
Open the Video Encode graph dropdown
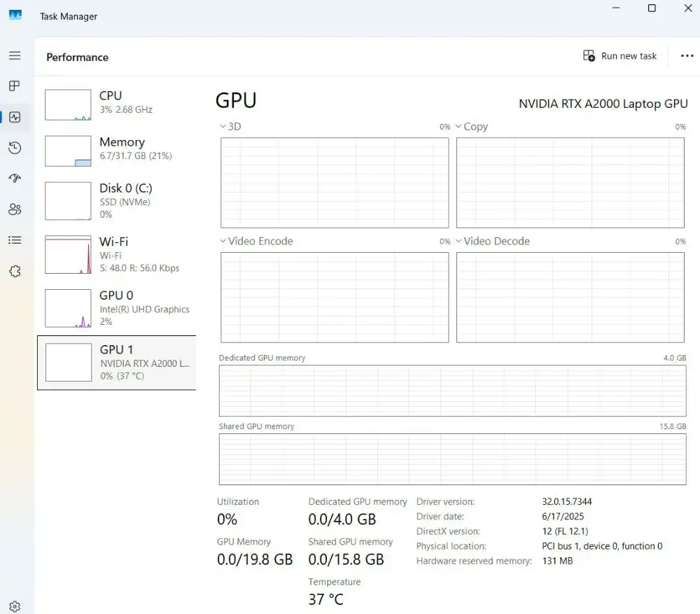(256, 242)
